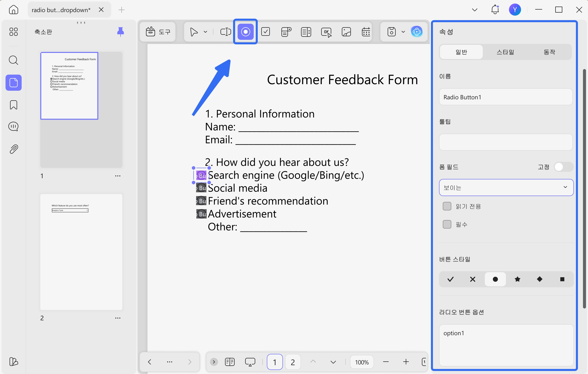The image size is (588, 374).
Task: Open the 도구 tools button
Action: click(158, 32)
